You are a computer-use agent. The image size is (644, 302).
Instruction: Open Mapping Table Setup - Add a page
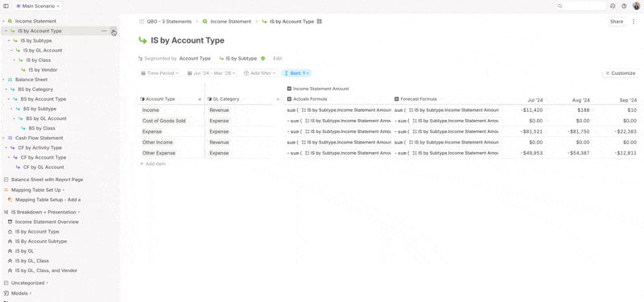pos(47,200)
